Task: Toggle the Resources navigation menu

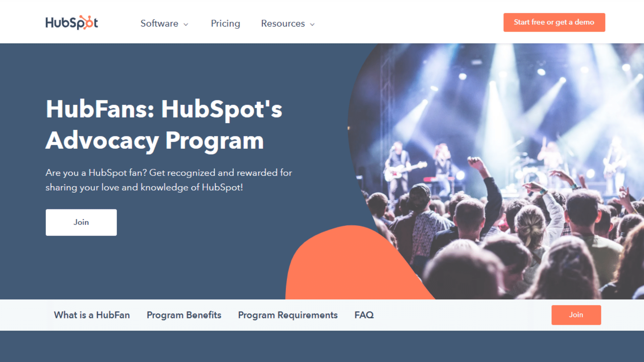Action: coord(287,23)
